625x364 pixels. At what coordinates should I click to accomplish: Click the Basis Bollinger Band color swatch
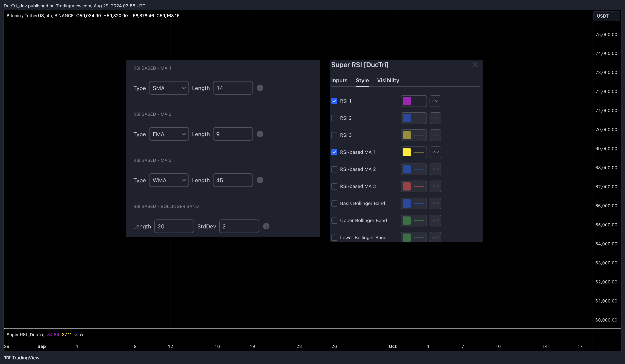point(406,203)
